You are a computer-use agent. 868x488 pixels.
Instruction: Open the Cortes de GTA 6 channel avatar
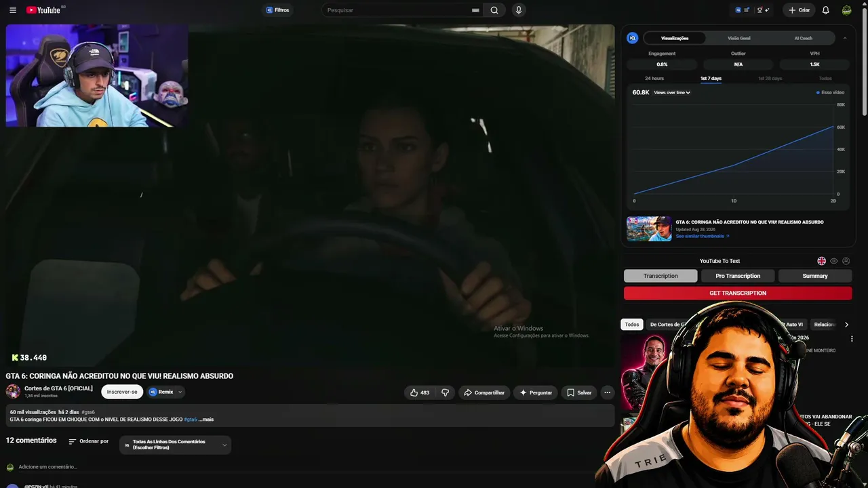point(13,391)
